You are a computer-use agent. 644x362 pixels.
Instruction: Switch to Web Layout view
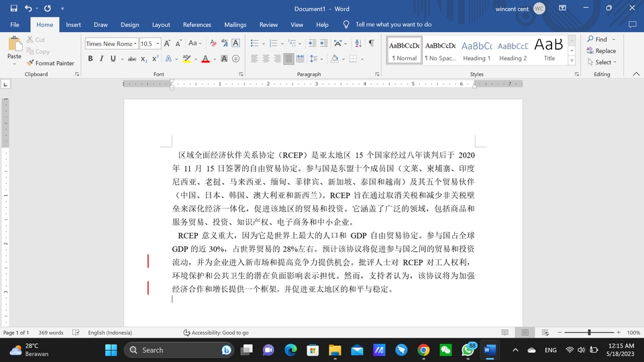(x=545, y=333)
